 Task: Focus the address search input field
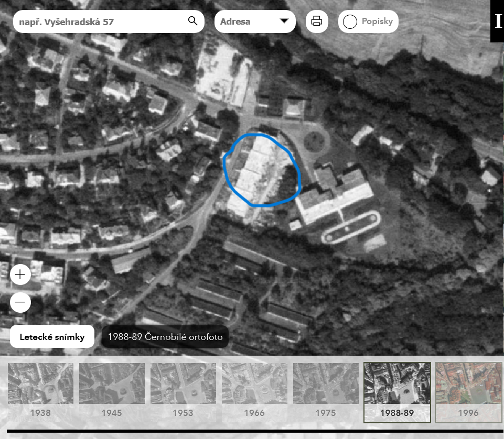tap(100, 22)
